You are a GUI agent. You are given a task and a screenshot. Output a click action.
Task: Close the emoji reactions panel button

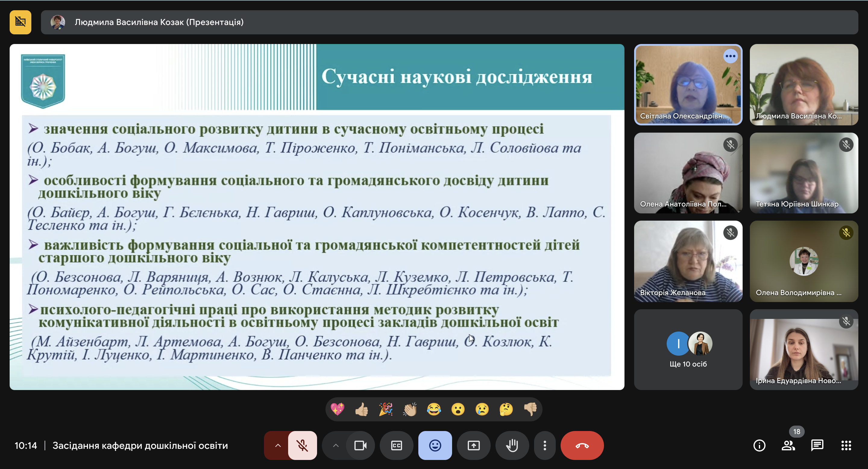[x=435, y=445]
